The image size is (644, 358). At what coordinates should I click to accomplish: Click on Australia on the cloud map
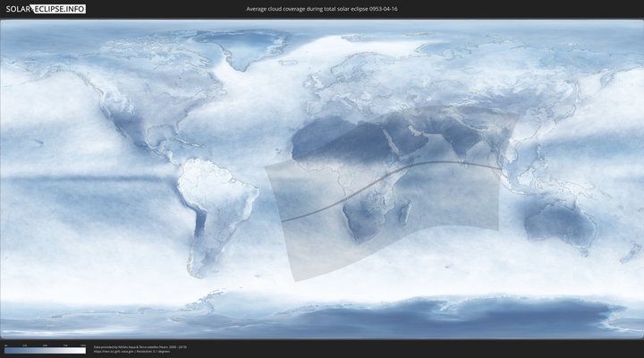pos(559,222)
